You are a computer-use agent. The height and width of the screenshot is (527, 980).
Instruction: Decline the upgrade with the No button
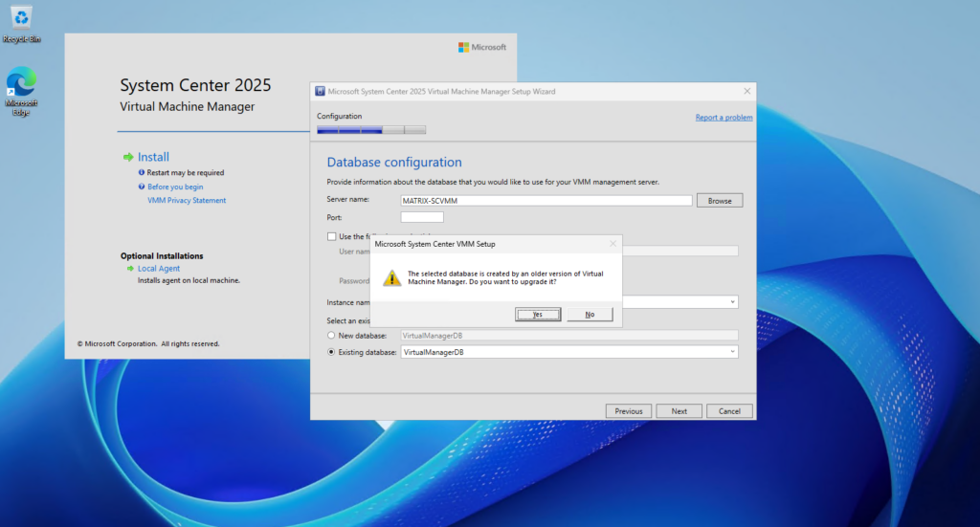click(x=590, y=314)
